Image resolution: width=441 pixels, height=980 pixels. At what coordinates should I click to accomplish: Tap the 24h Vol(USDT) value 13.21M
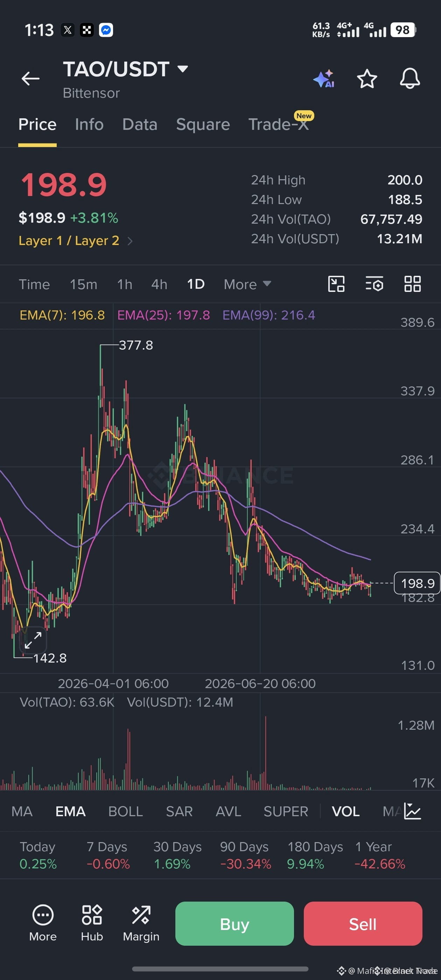coord(399,239)
